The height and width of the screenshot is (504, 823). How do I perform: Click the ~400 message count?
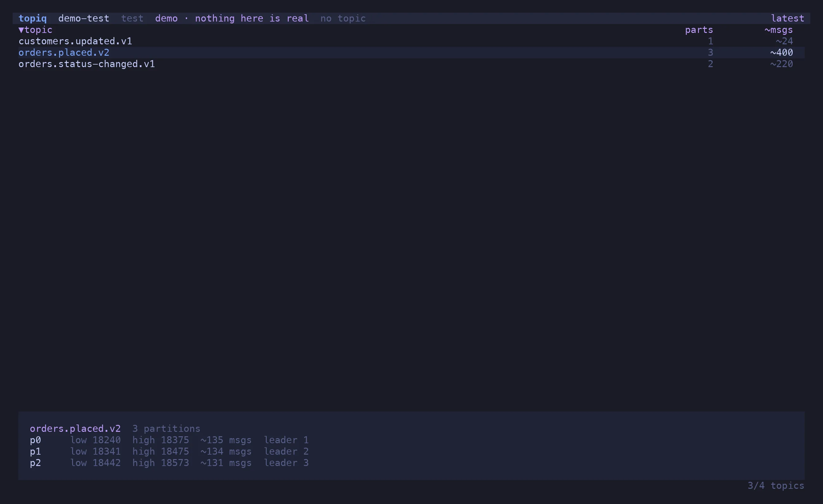[x=782, y=53]
